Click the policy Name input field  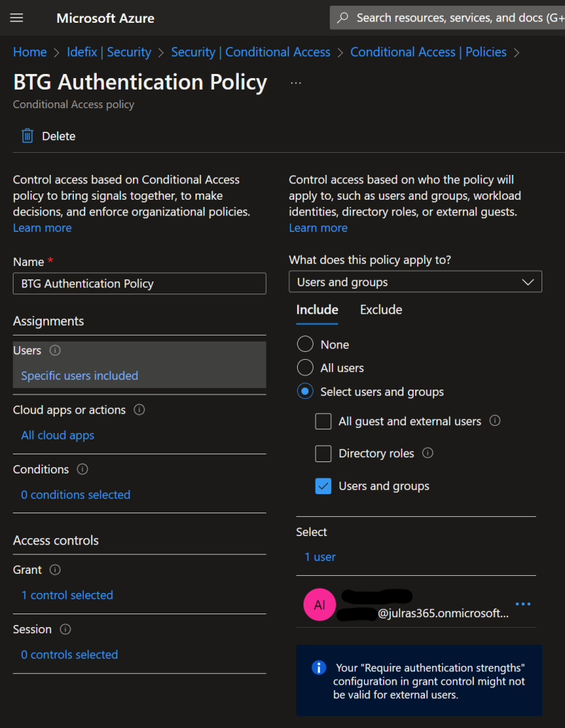coord(139,283)
